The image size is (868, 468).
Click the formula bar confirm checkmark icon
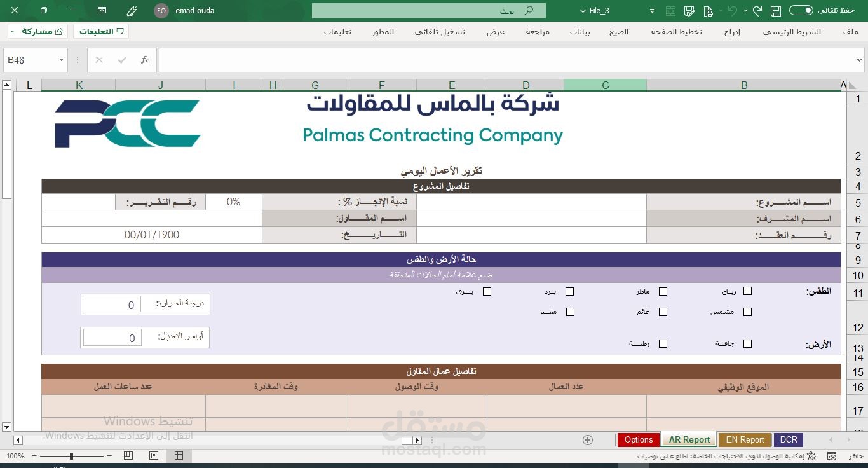122,60
